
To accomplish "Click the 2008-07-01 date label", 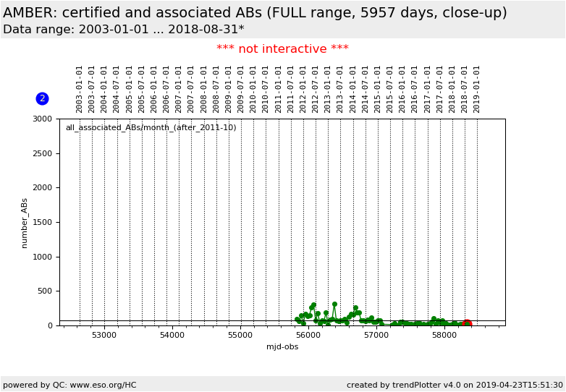I will (216, 88).
